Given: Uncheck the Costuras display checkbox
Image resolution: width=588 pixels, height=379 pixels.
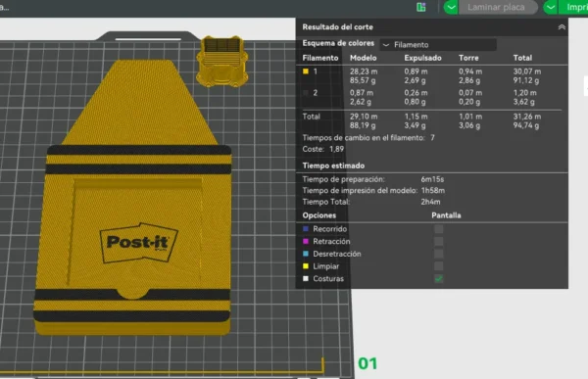Looking at the screenshot, I should 438,278.
